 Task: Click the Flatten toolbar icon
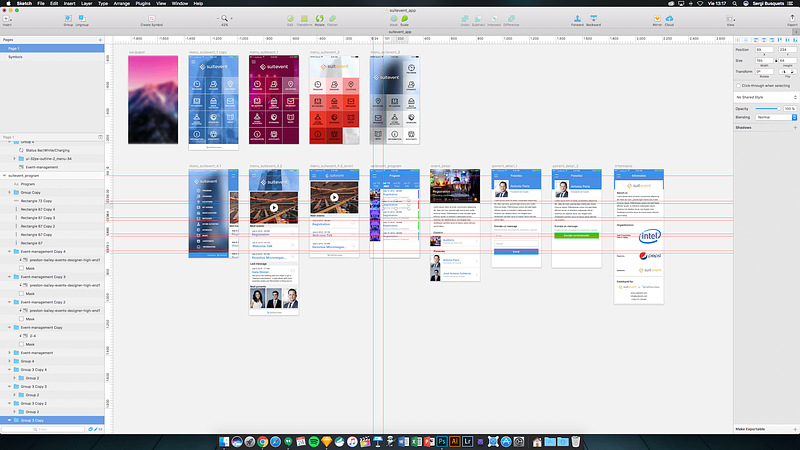332,19
